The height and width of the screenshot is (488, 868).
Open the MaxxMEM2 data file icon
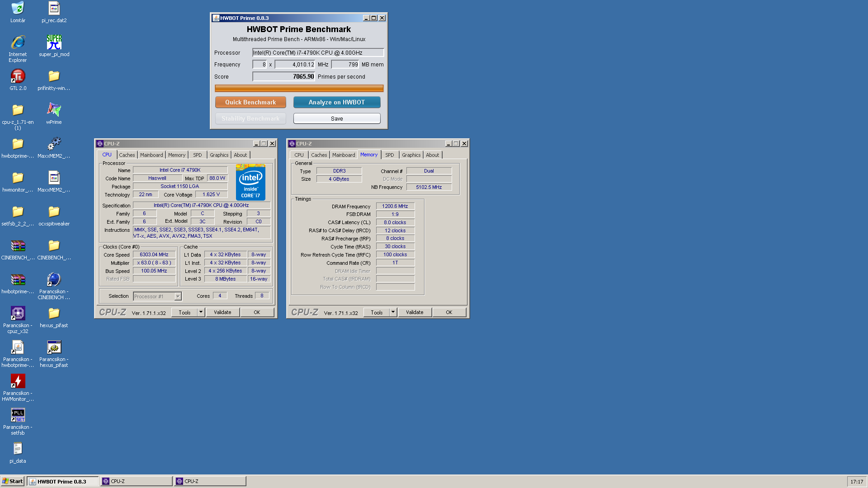tap(54, 178)
